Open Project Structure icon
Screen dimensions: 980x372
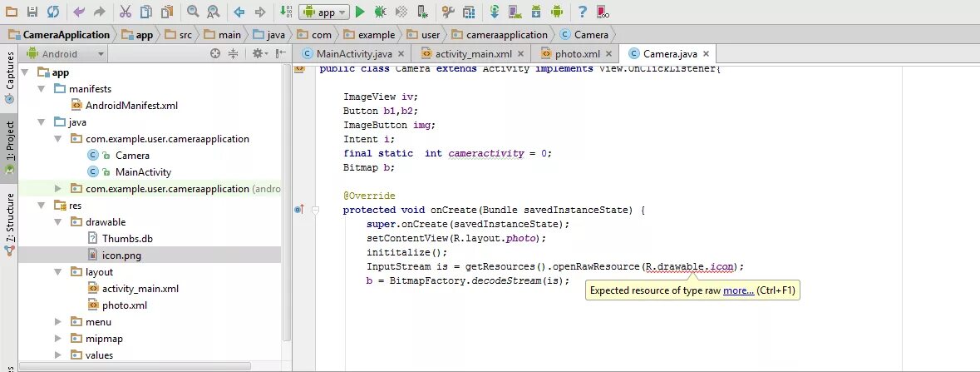tap(468, 12)
